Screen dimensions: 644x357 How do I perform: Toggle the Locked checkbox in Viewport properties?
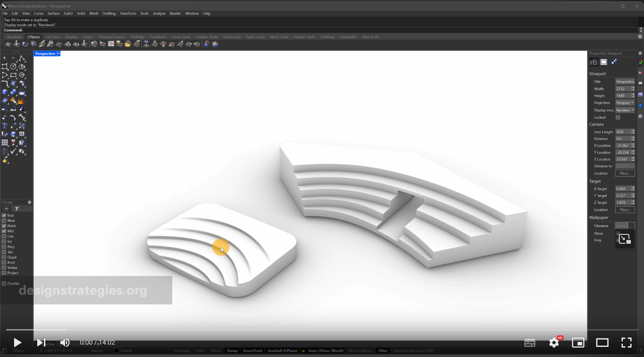618,118
